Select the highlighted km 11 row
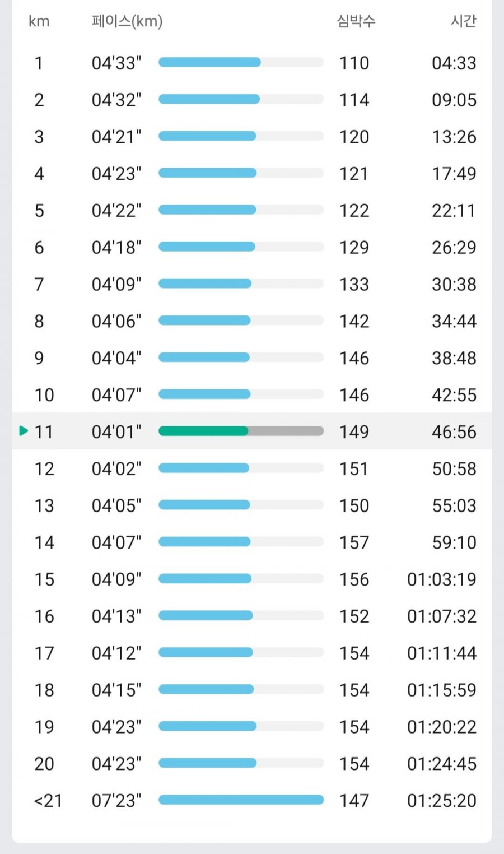Screen dimensions: 504x854 point(252,431)
